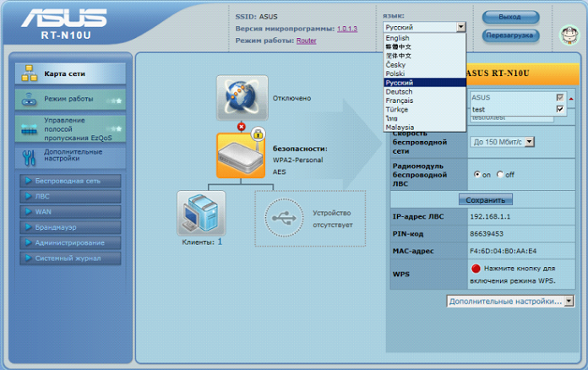588x386 pixels.
Task: Click the WPA2-Personal security text
Action: pyautogui.click(x=297, y=160)
